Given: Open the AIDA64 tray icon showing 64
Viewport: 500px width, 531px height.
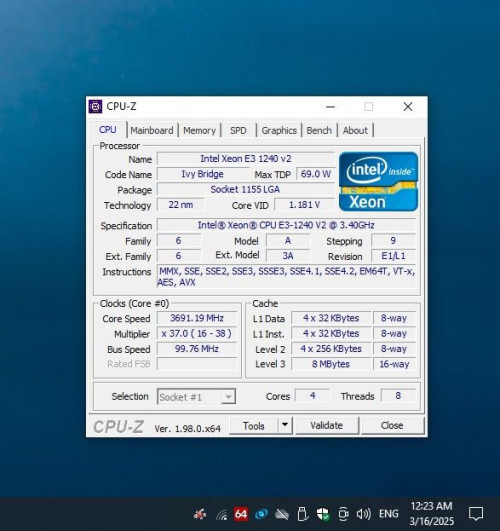Looking at the screenshot, I should click(241, 514).
